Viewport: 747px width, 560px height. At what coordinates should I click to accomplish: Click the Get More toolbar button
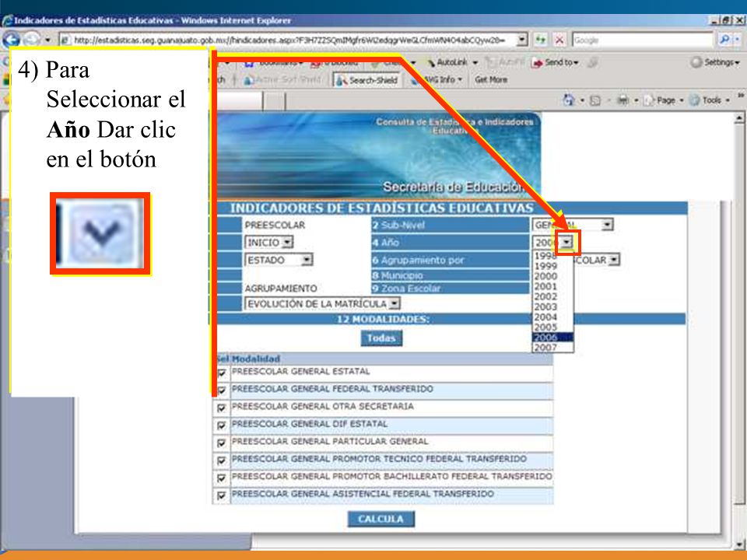coord(491,80)
